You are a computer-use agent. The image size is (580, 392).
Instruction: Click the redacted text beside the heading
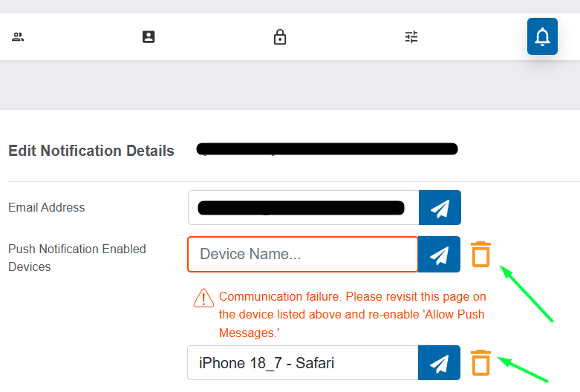coord(327,149)
